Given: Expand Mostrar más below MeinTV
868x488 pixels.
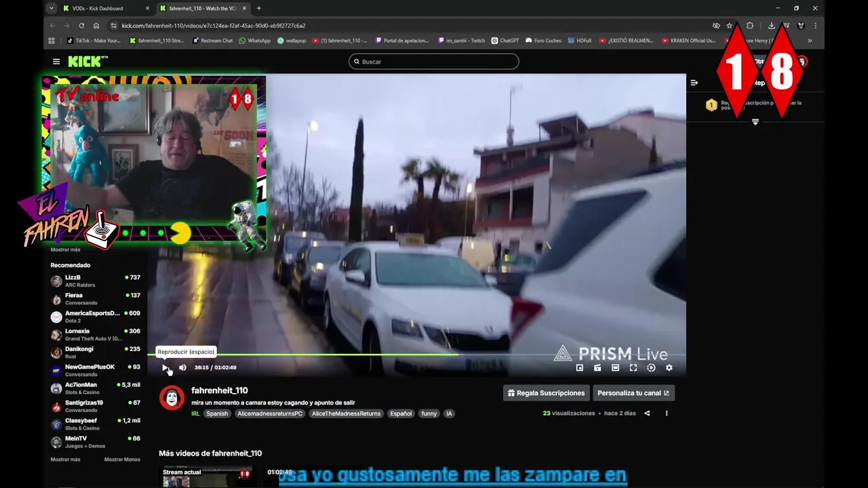Looking at the screenshot, I should point(65,460).
